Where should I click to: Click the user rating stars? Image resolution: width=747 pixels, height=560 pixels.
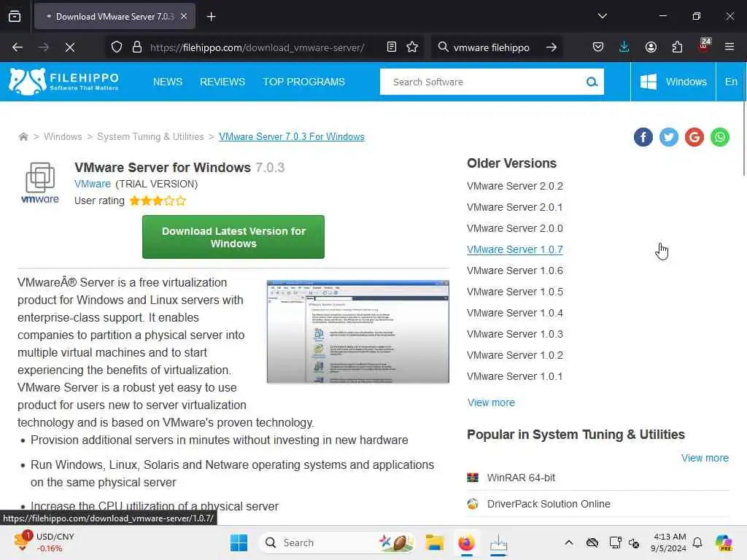[158, 201]
